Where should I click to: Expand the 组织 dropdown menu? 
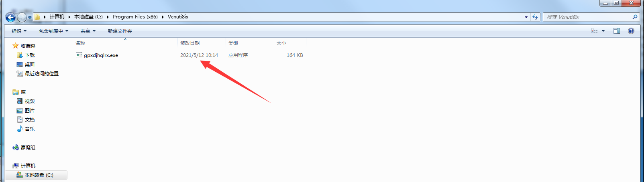(x=19, y=31)
